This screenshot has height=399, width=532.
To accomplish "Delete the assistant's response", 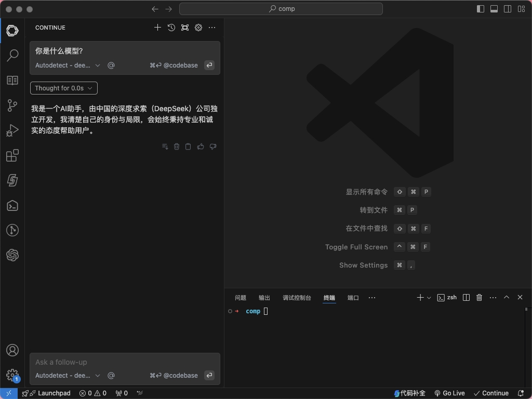I will [177, 147].
